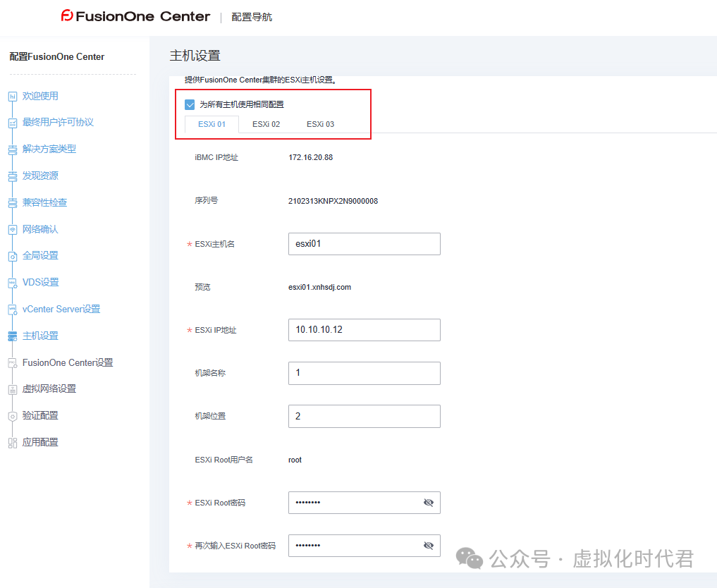Go to the VDS设置 step
The height and width of the screenshot is (588, 717).
(x=41, y=282)
